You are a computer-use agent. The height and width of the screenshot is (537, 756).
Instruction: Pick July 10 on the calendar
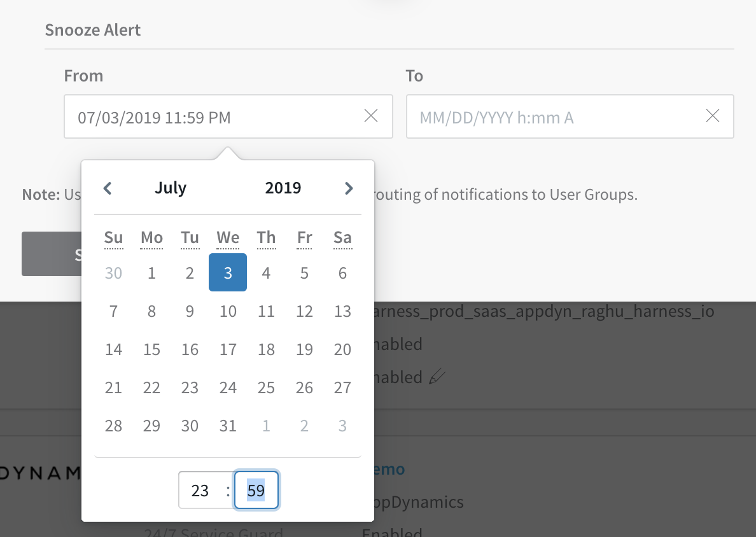228,311
